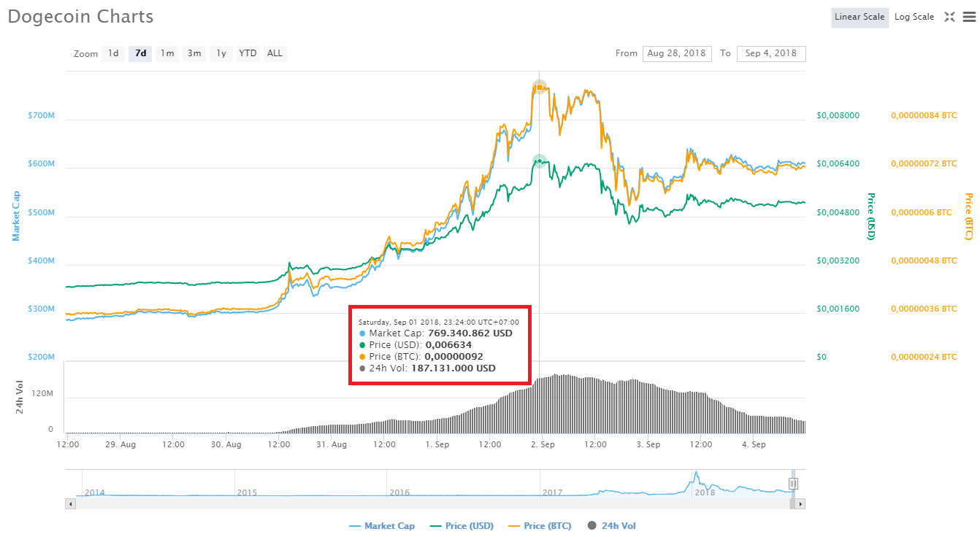Click the $0,004800 price axis label
Screen dimensions: 980x537
[838, 212]
